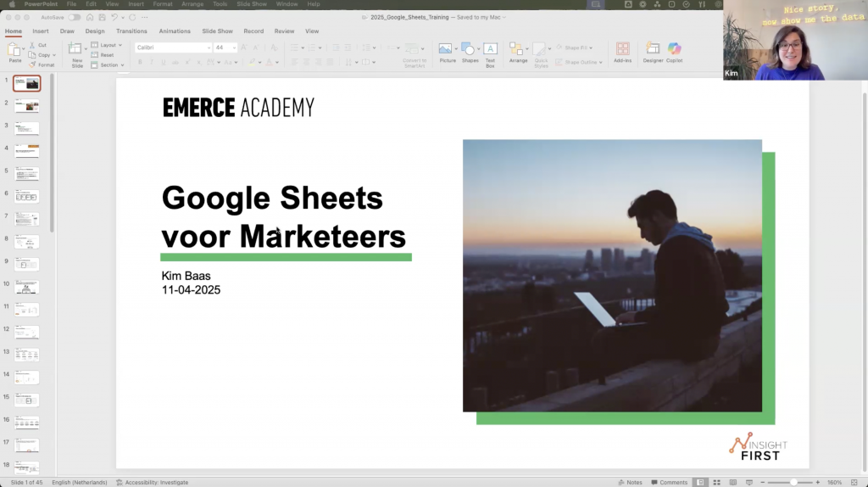Screen dimensions: 868x487
Task: Toggle Normal view button in status bar
Action: pyautogui.click(x=700, y=483)
